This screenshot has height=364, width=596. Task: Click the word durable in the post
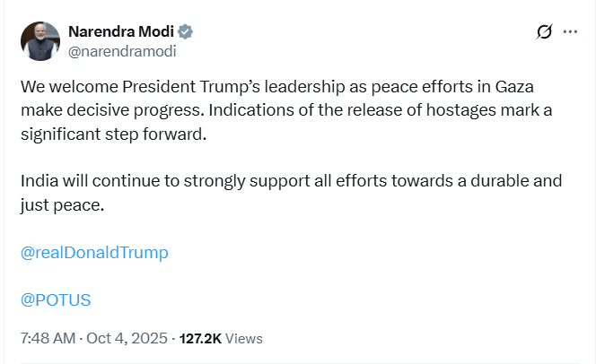[x=504, y=181]
